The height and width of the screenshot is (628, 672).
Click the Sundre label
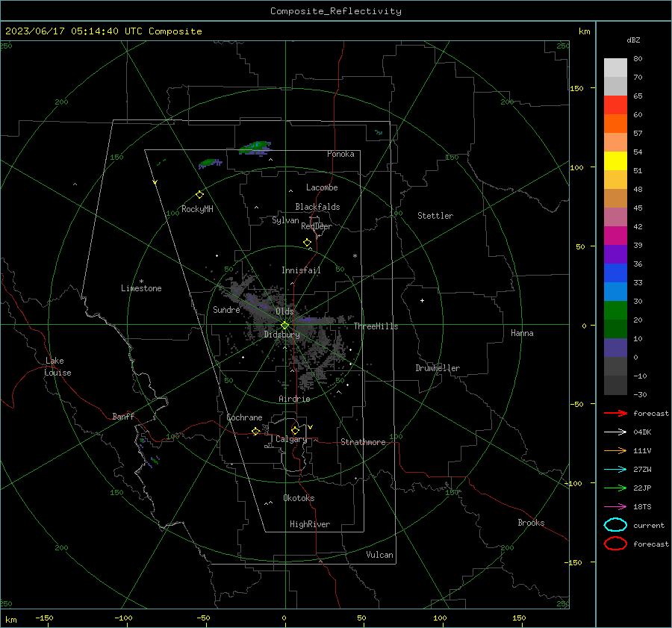pos(226,309)
